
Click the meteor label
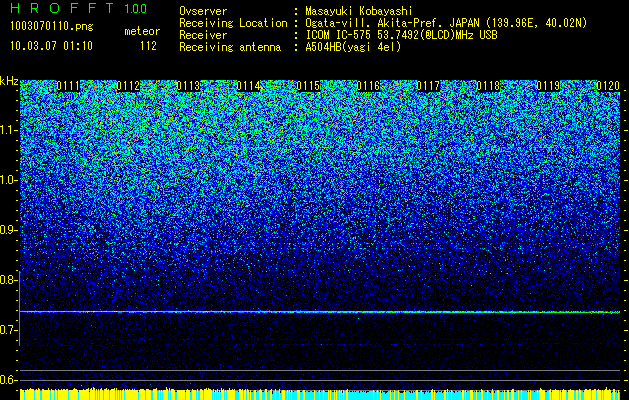click(x=142, y=31)
